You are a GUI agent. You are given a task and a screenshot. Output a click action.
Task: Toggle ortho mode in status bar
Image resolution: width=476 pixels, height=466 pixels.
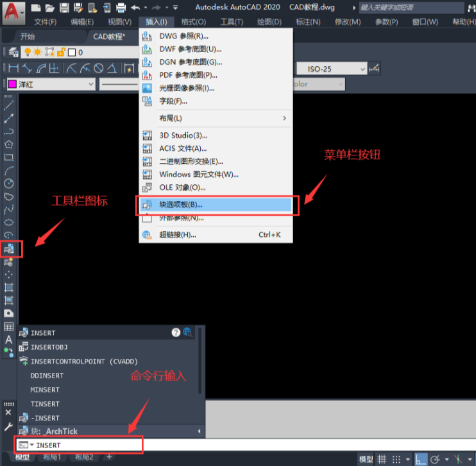(421, 459)
